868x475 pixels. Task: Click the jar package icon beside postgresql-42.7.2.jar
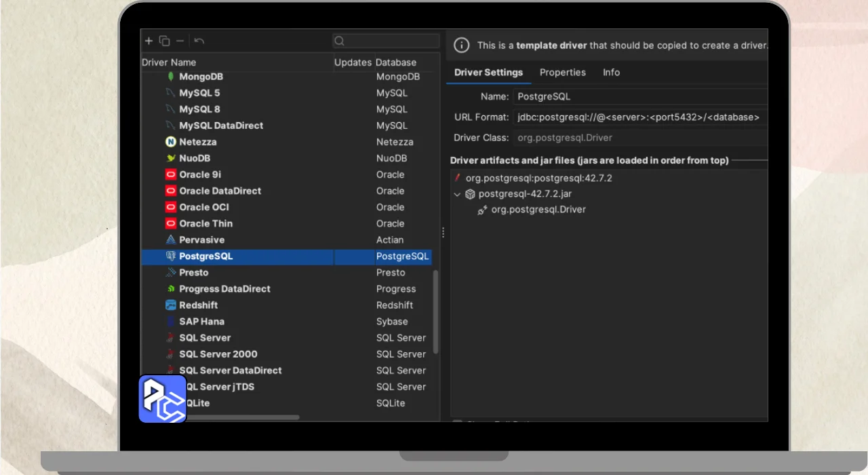tap(470, 194)
